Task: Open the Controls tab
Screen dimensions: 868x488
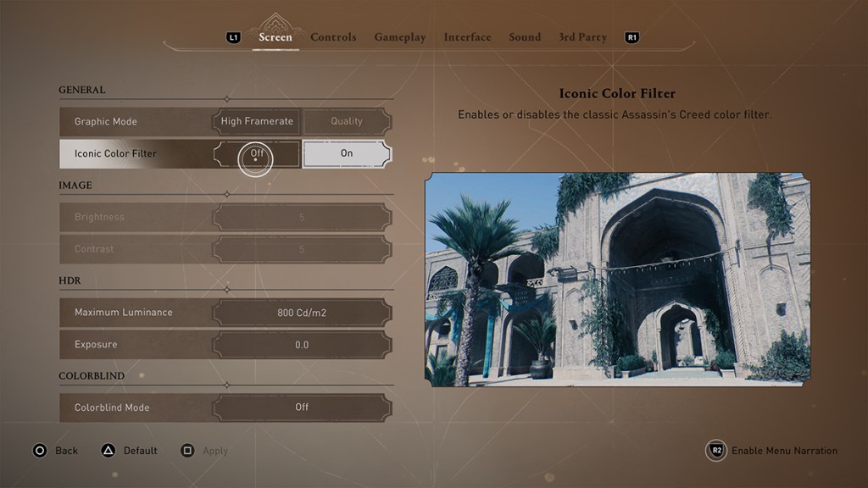Action: pyautogui.click(x=333, y=37)
